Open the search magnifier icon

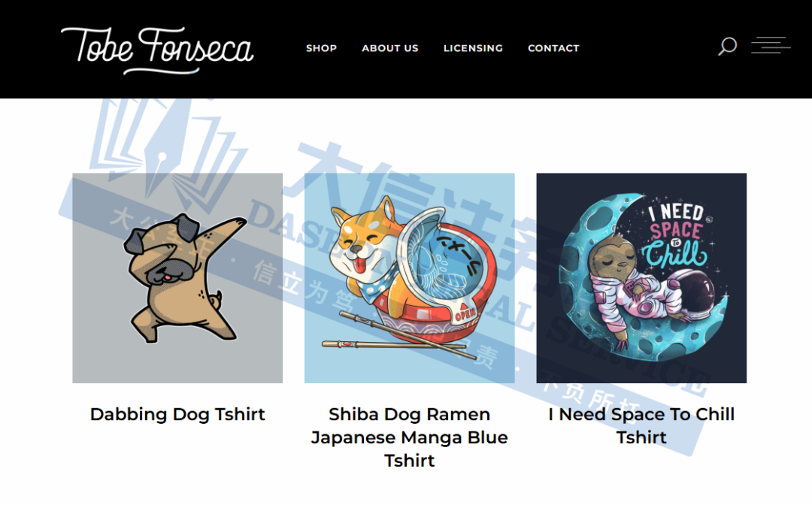tap(727, 46)
